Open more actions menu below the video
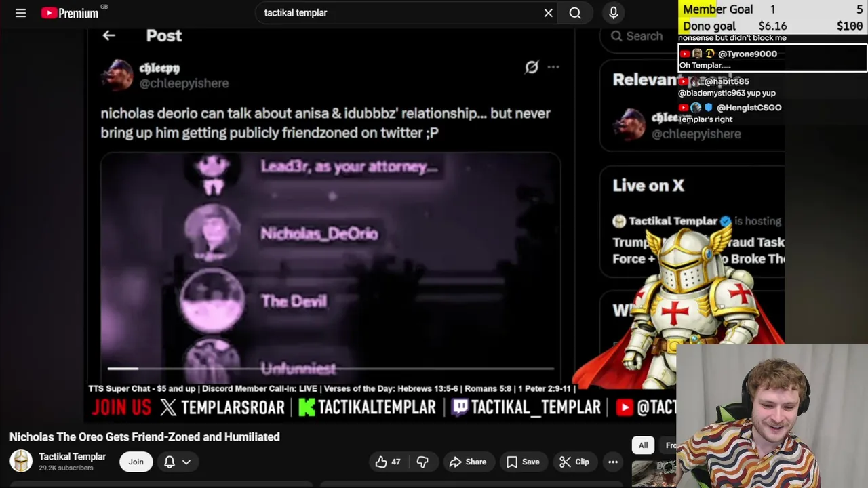This screenshot has width=868, height=488. (x=613, y=462)
